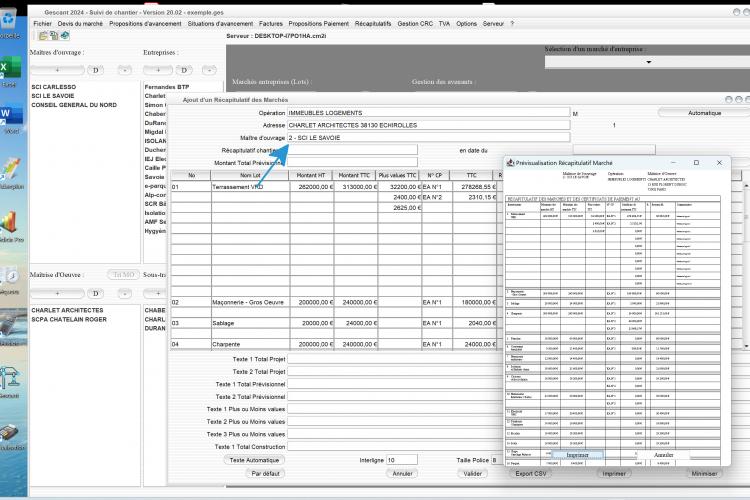Click the + button under Entreprises
Viewport: 750px width, 500px height.
(158, 70)
